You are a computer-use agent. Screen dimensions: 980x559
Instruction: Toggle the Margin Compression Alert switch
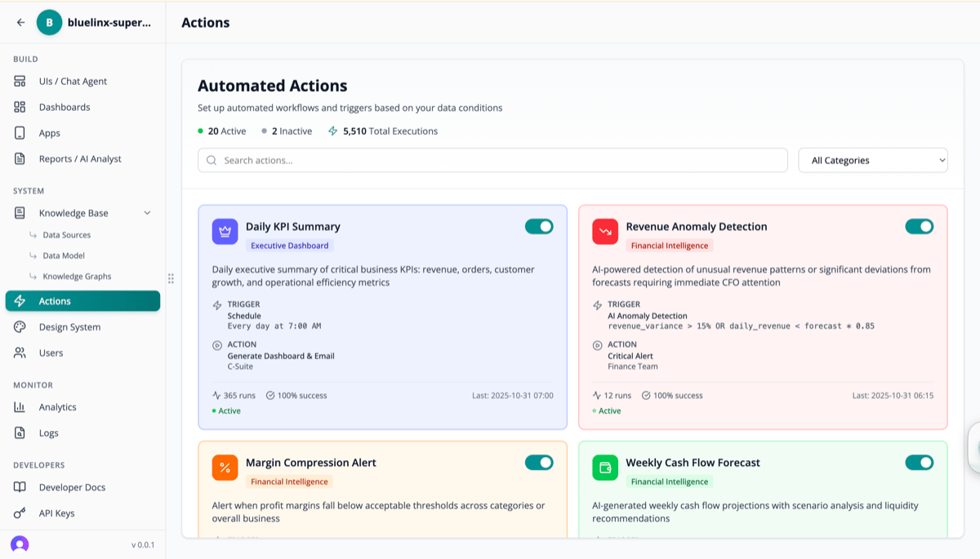539,463
